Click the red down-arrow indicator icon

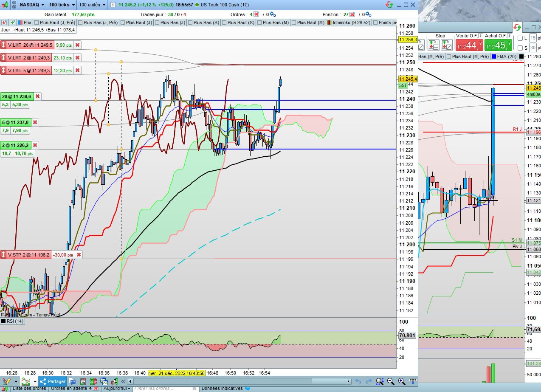pyautogui.click(x=4, y=23)
